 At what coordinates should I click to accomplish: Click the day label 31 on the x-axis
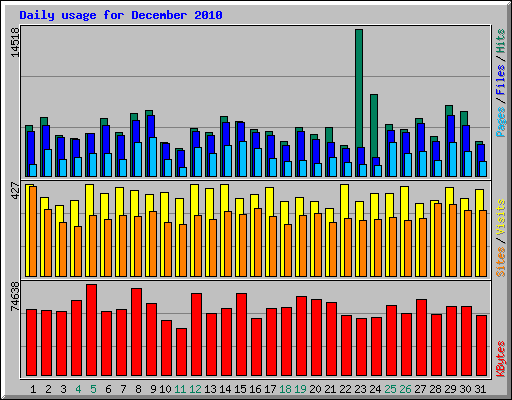pos(480,389)
